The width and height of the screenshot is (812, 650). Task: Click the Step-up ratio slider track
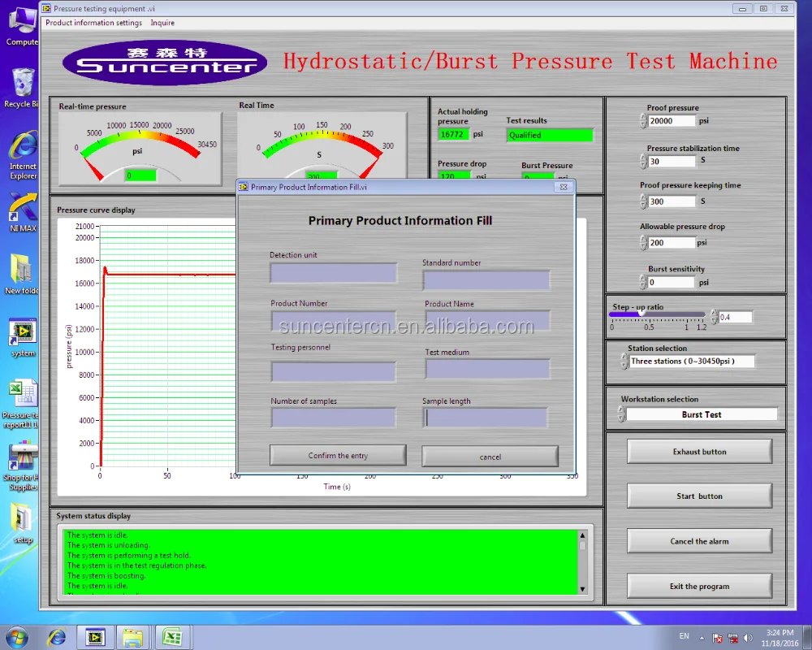pos(658,313)
